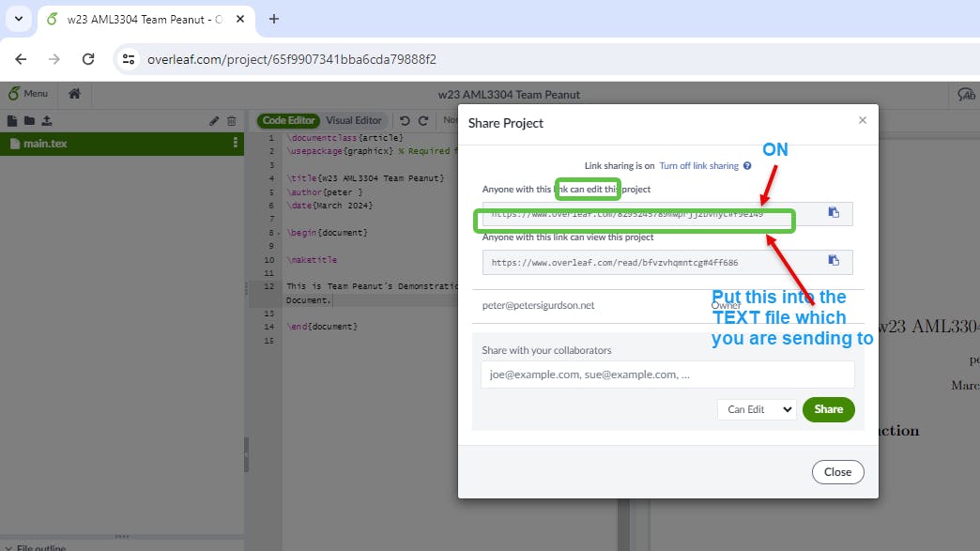
Task: Create a new folder in file tree
Action: click(x=29, y=120)
